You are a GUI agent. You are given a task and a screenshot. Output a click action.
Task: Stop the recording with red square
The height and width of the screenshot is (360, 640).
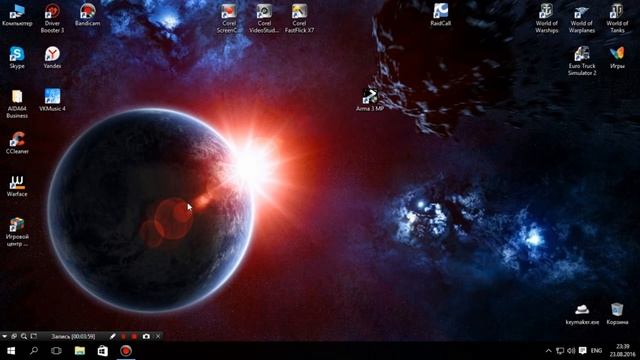(x=134, y=336)
